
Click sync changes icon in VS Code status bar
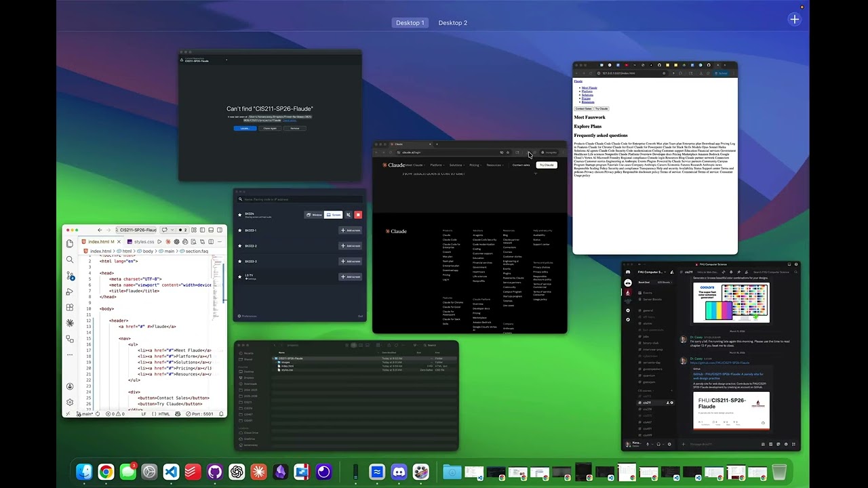[x=98, y=413]
